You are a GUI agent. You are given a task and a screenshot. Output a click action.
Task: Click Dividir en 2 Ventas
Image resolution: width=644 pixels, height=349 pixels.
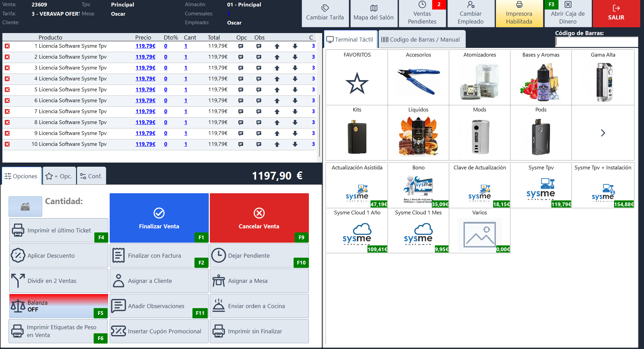tap(59, 281)
